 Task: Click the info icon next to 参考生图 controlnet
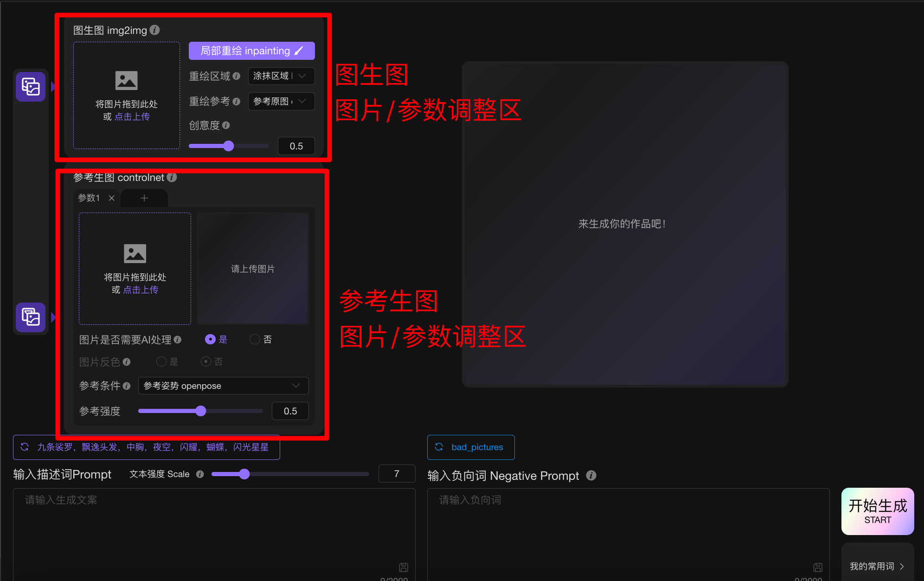[x=172, y=177]
